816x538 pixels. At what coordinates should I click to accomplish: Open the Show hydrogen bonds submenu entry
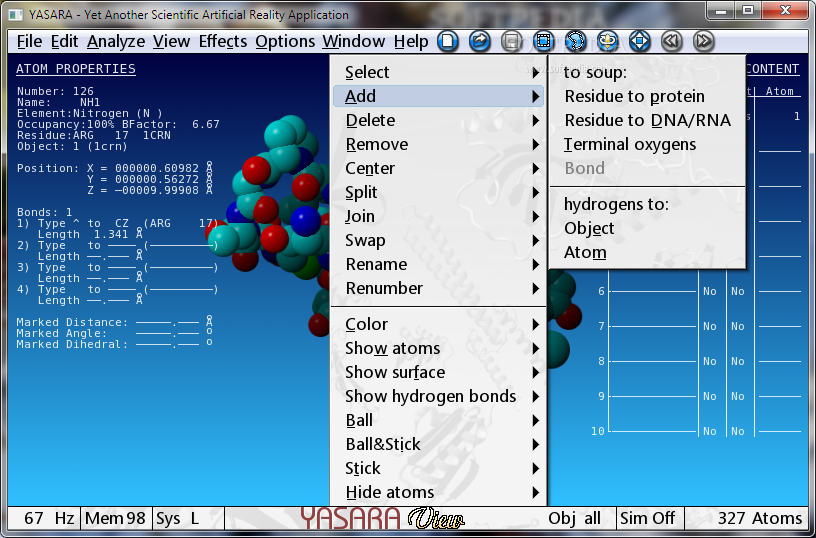click(438, 396)
